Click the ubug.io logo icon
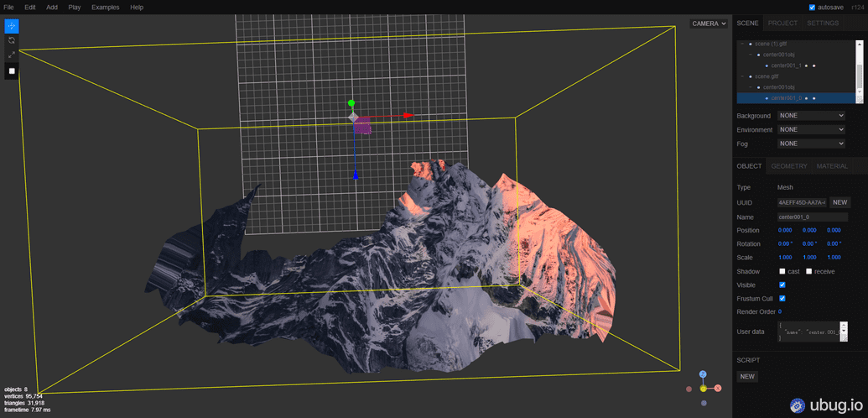868x418 pixels. point(797,405)
